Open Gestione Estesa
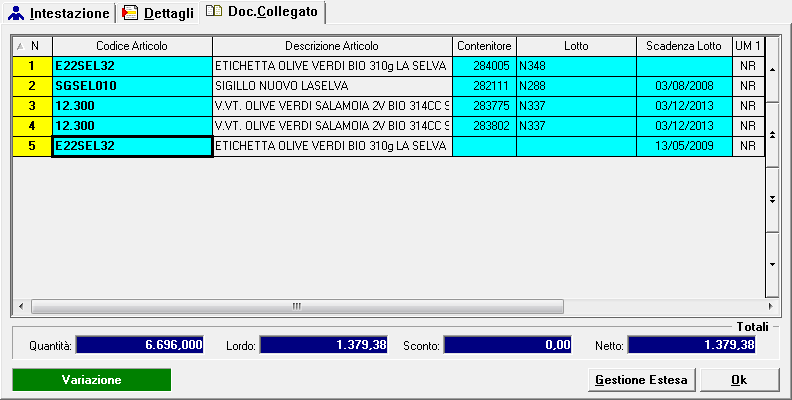 pyautogui.click(x=641, y=380)
